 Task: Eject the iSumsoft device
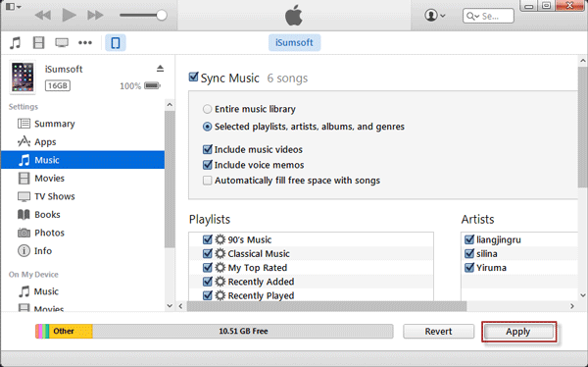(160, 69)
